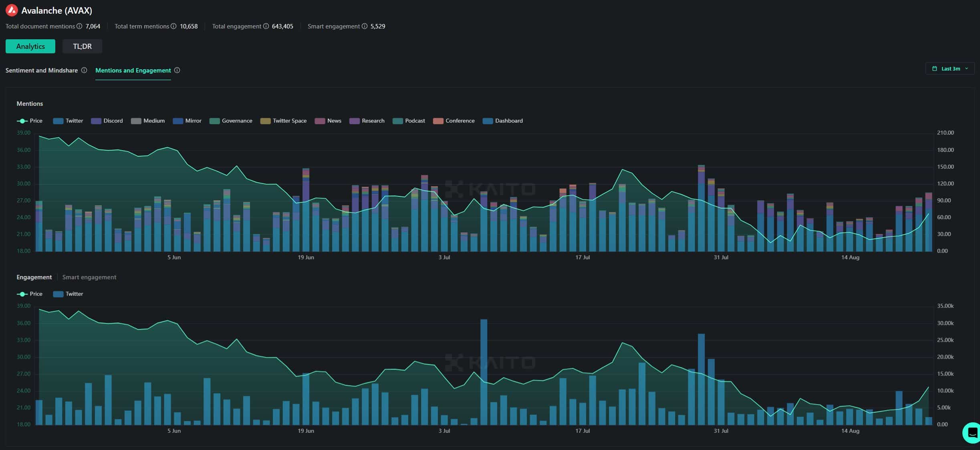This screenshot has width=980, height=450.
Task: Click the Last 3m dropdown chevron
Action: (x=966, y=69)
